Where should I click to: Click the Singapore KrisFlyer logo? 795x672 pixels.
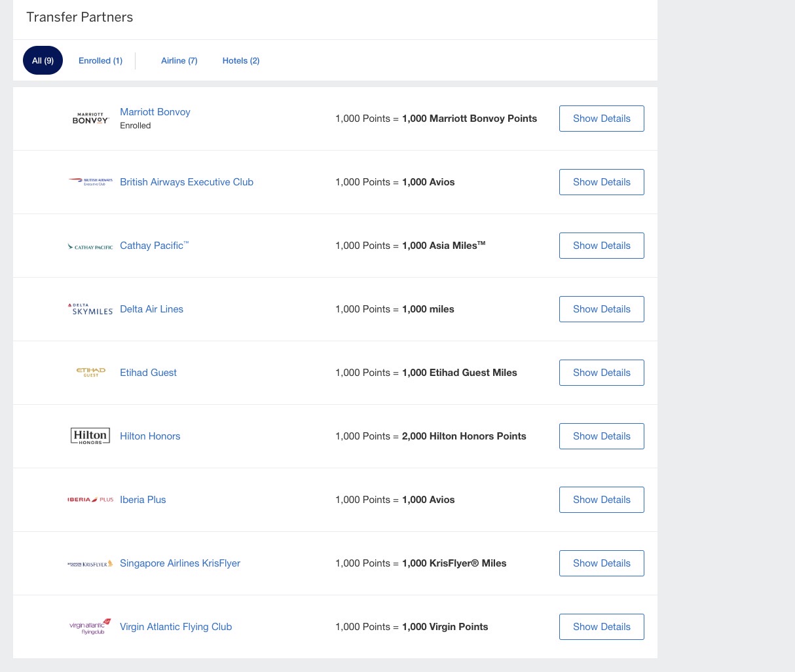pos(90,563)
